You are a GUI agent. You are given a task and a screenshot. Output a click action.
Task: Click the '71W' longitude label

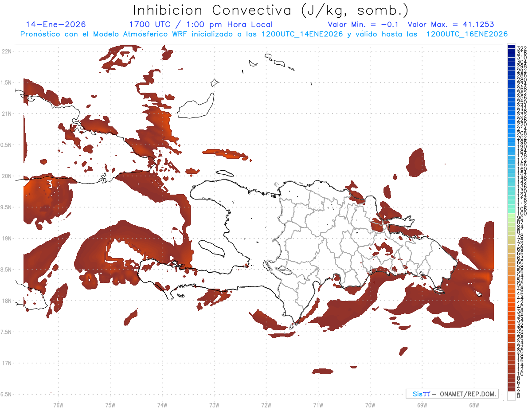tap(318, 405)
